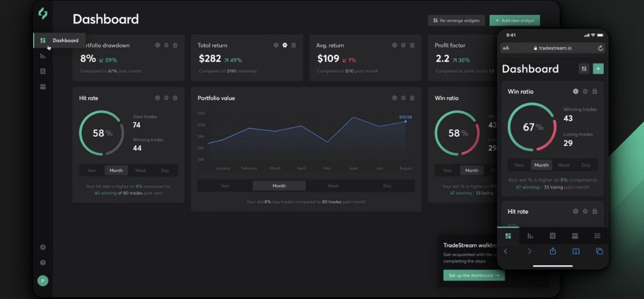Tap the Safari share icon
This screenshot has width=644, height=299.
tap(553, 251)
